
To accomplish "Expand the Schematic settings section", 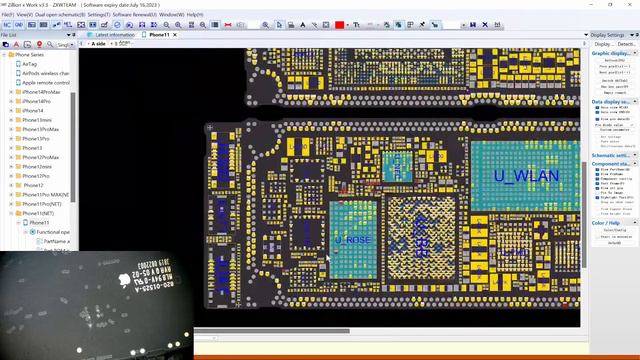I will (635, 156).
